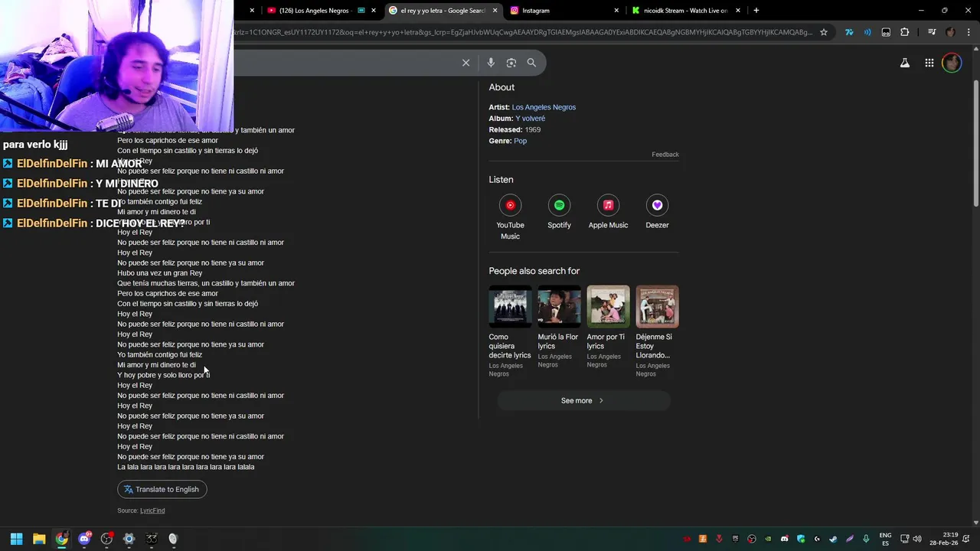Close the Instagram tab
This screenshot has width=980, height=551.
[x=616, y=11]
